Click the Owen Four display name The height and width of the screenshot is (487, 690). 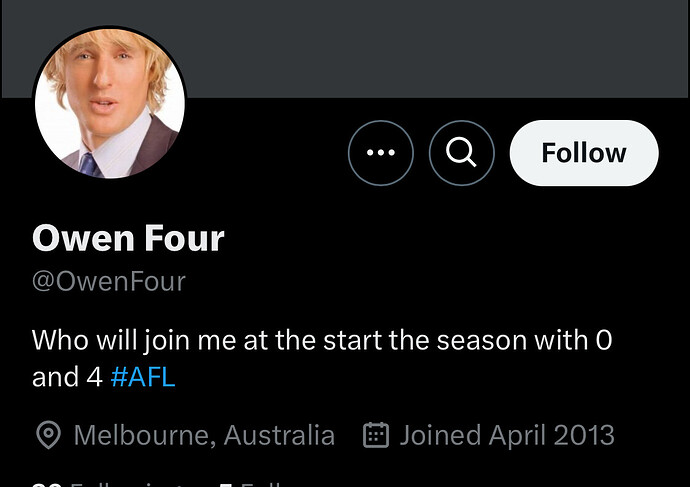pyautogui.click(x=128, y=238)
